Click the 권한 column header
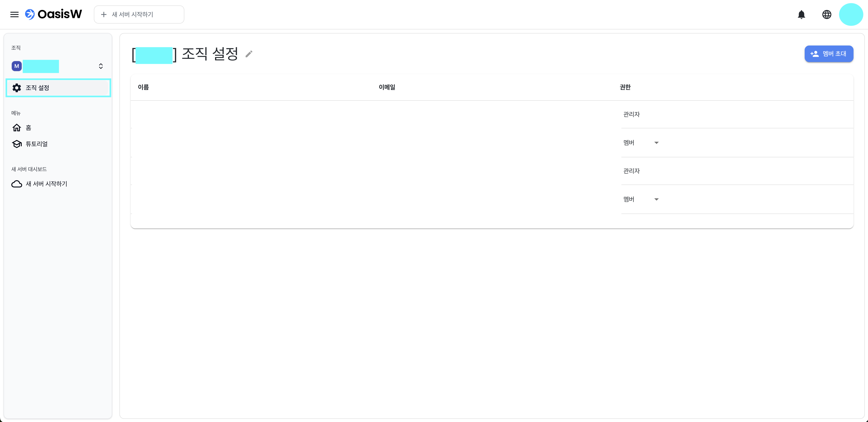The height and width of the screenshot is (422, 868). coord(625,87)
